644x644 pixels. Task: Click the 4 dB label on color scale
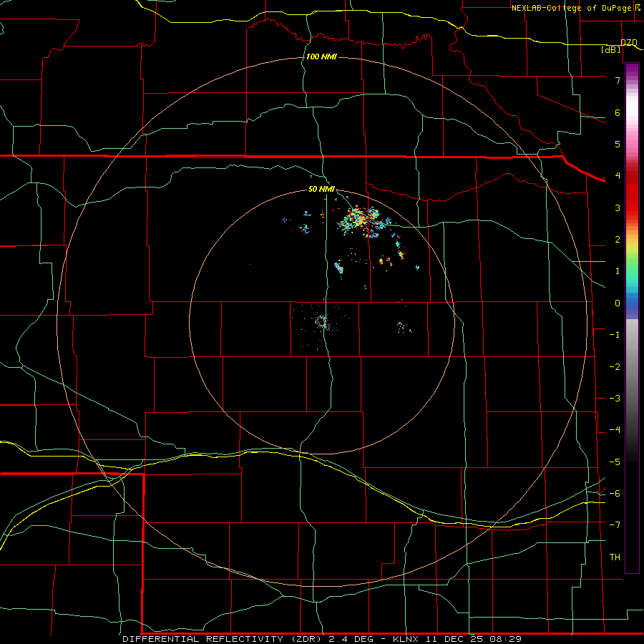pyautogui.click(x=617, y=176)
